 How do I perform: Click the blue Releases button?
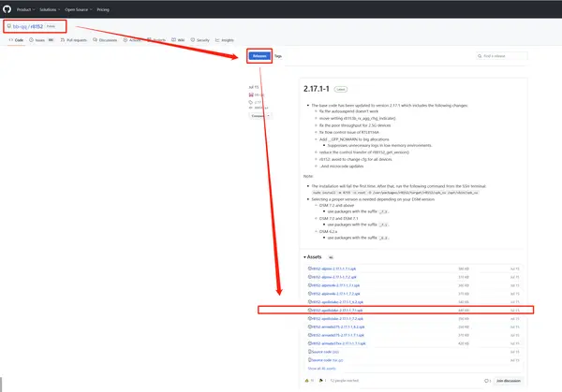pyautogui.click(x=259, y=56)
